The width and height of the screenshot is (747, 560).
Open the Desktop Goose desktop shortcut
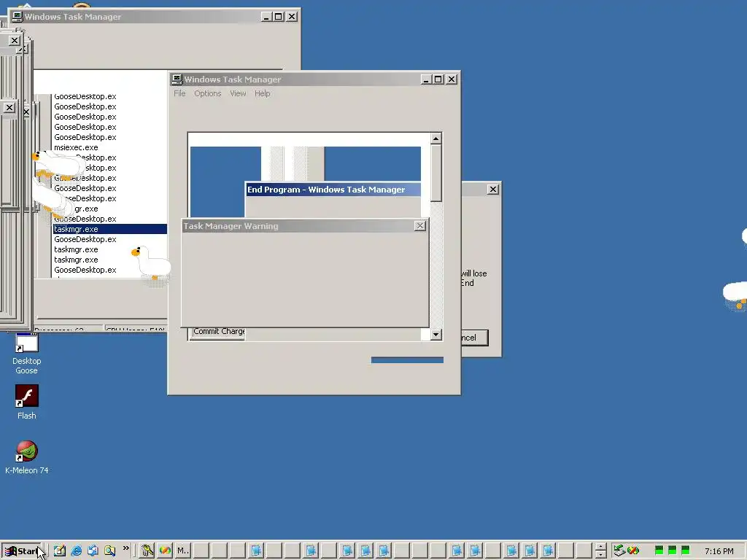27,354
